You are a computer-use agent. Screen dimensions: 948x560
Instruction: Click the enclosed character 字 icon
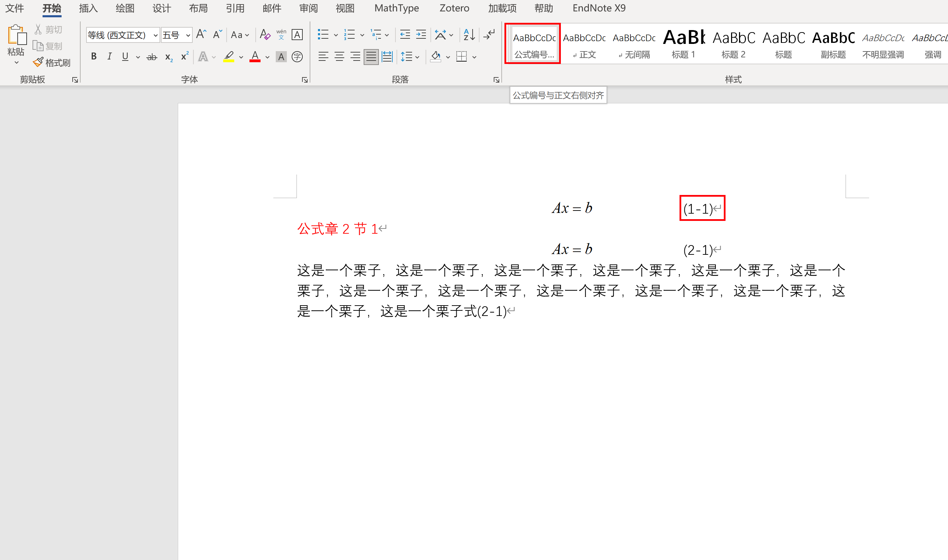click(297, 57)
